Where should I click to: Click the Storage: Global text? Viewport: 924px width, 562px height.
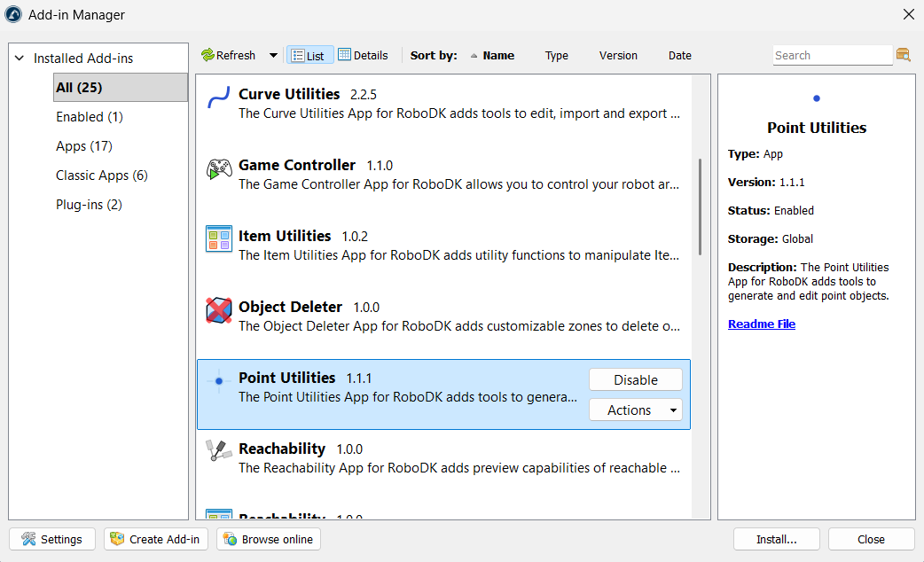coord(771,239)
